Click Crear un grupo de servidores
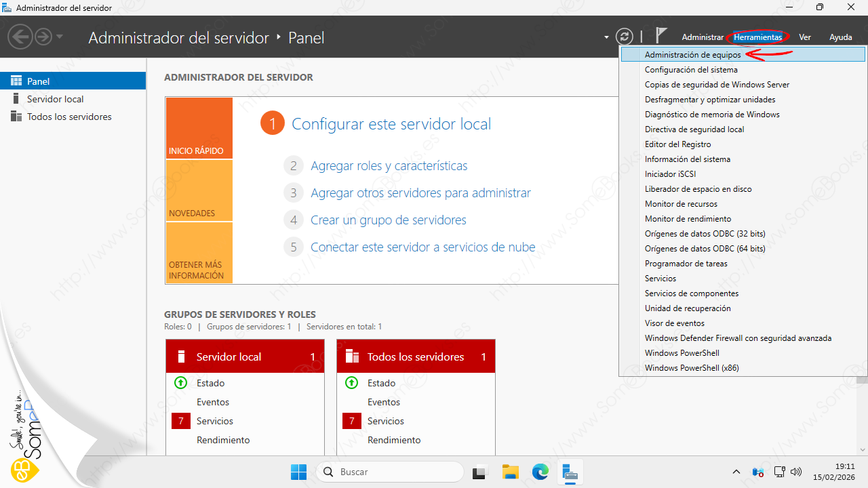 click(x=388, y=220)
